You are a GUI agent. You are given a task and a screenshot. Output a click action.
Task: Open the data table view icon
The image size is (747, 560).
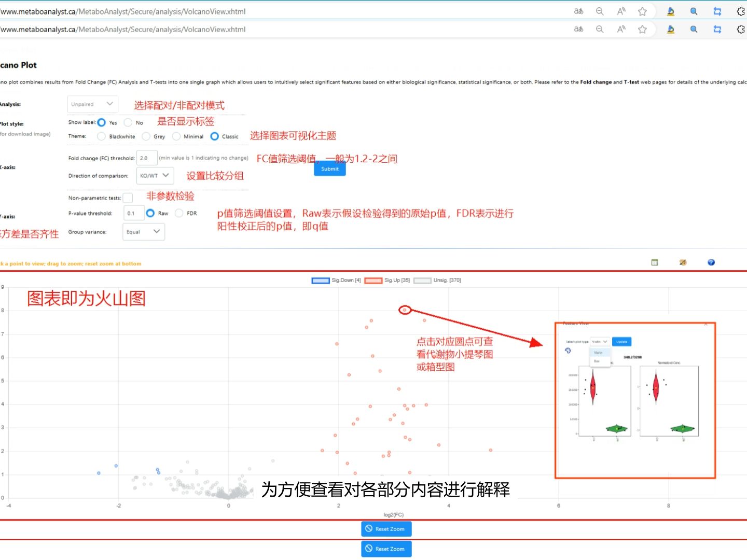(x=654, y=262)
